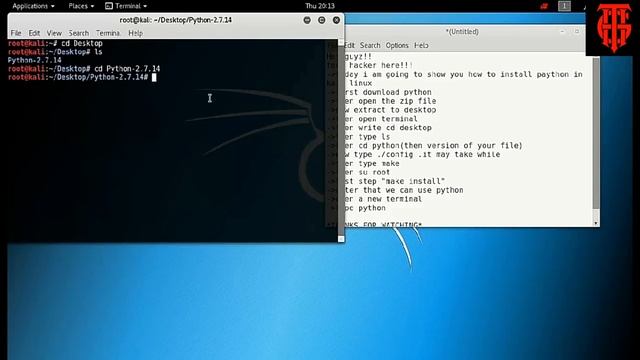Click the 'extract to desktop' line
640x360 pixels.
[391, 110]
